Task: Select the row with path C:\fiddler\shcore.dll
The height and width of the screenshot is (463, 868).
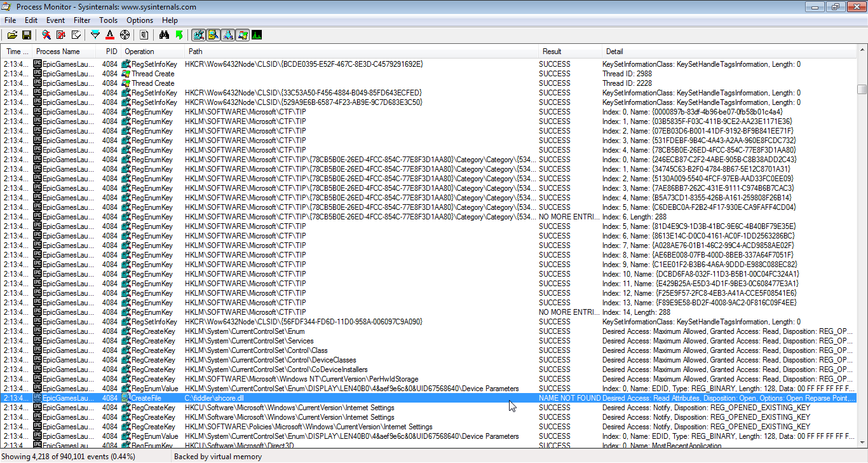Action: [429, 398]
